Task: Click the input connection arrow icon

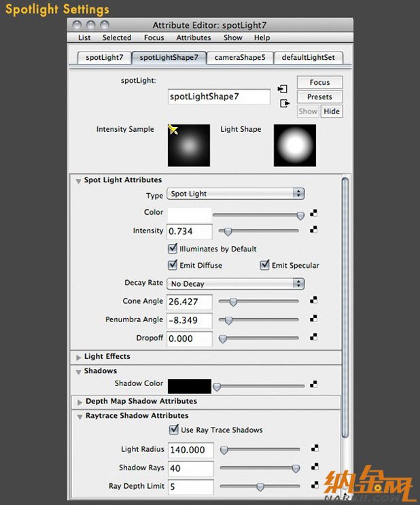Action: point(283,88)
